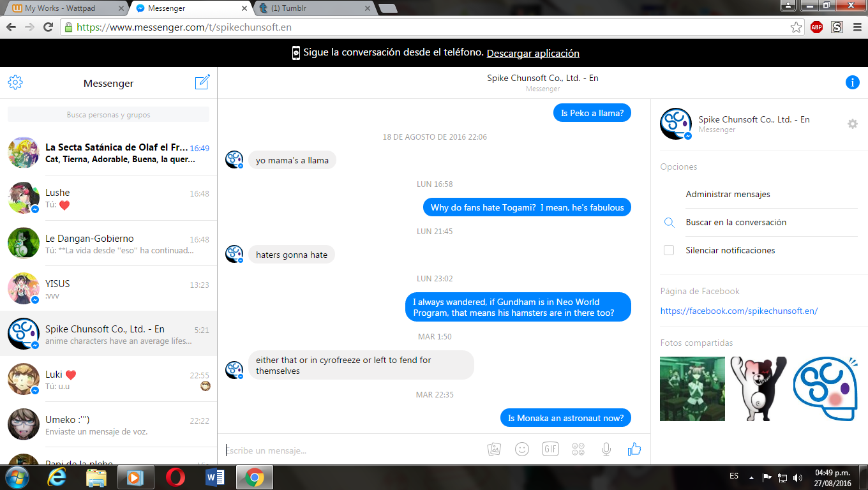Click the 'Is Peko a llama?' message
This screenshot has height=490, width=868.
pos(592,113)
